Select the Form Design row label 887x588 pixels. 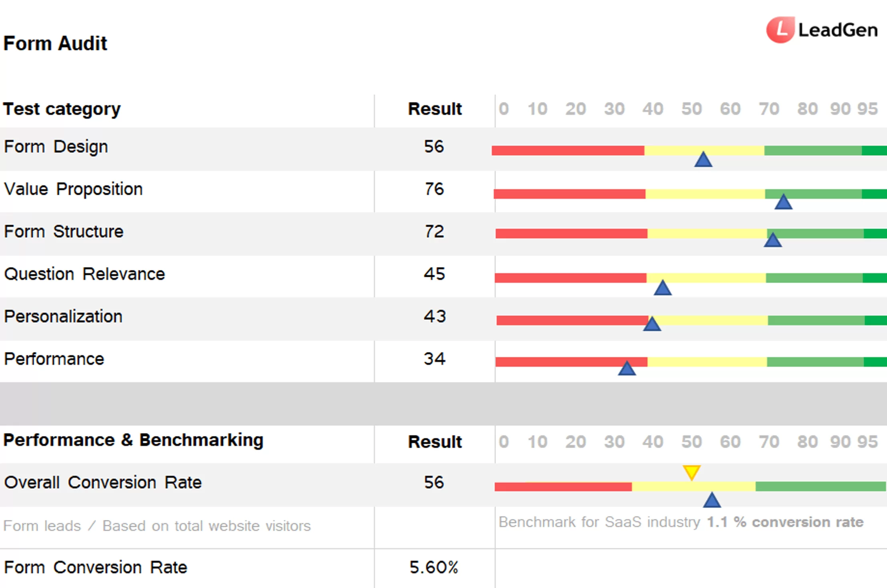click(x=56, y=147)
